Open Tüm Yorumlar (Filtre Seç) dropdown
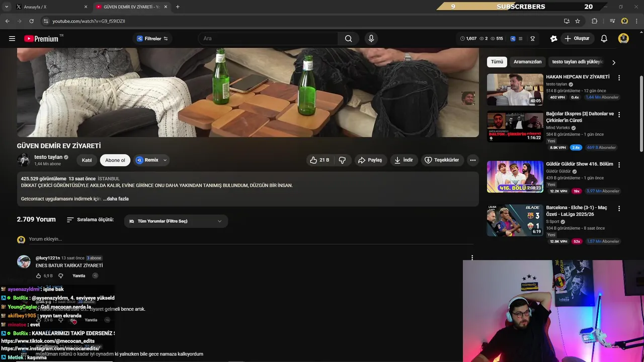Viewport: 644px width, 362px height. (176, 221)
